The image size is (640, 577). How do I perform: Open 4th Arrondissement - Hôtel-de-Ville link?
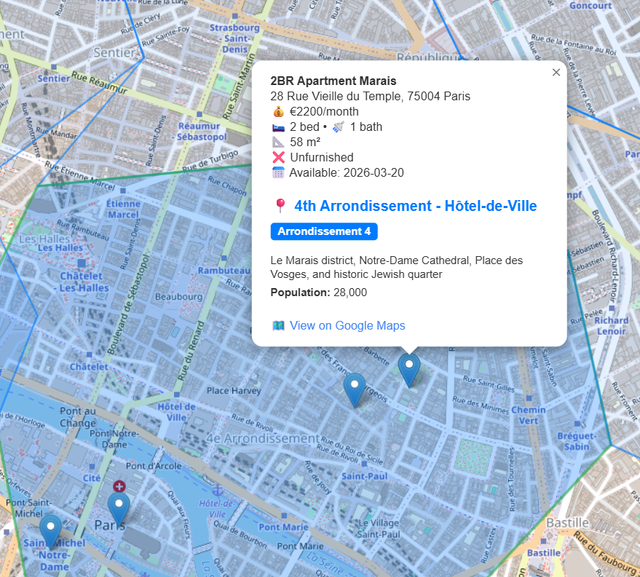click(416, 206)
